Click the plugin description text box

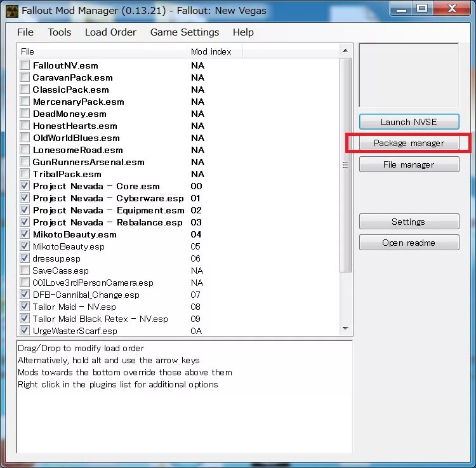tap(185, 397)
